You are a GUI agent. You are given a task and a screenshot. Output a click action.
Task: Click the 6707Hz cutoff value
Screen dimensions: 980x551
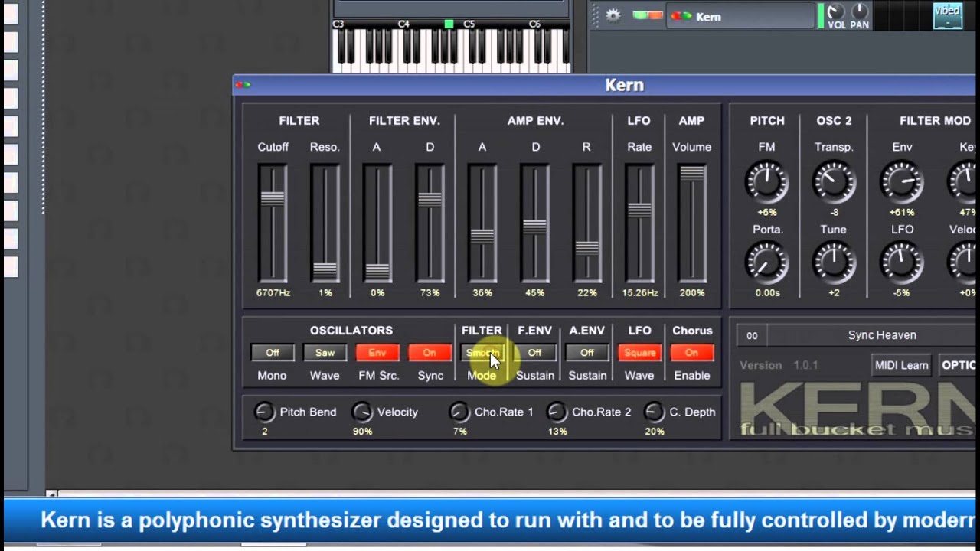pyautogui.click(x=273, y=293)
